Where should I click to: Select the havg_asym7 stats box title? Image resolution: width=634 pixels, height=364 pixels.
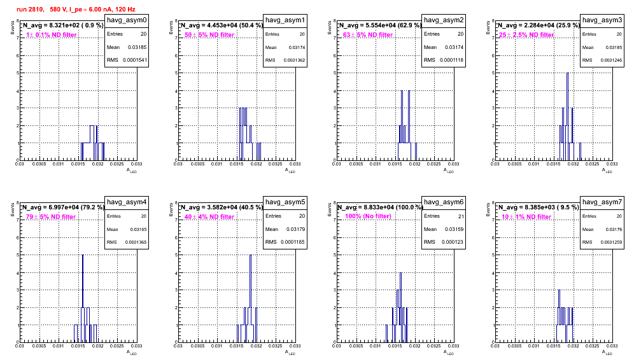pos(602,202)
